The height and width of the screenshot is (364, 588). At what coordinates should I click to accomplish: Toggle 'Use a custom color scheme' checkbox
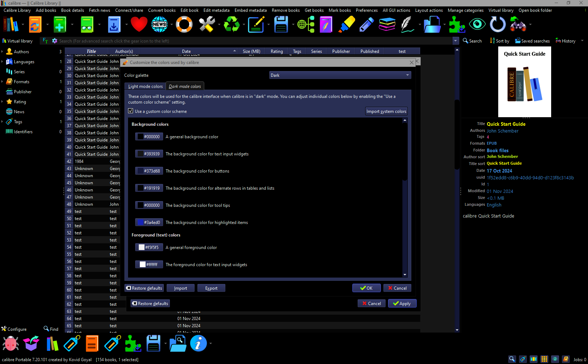tap(131, 111)
